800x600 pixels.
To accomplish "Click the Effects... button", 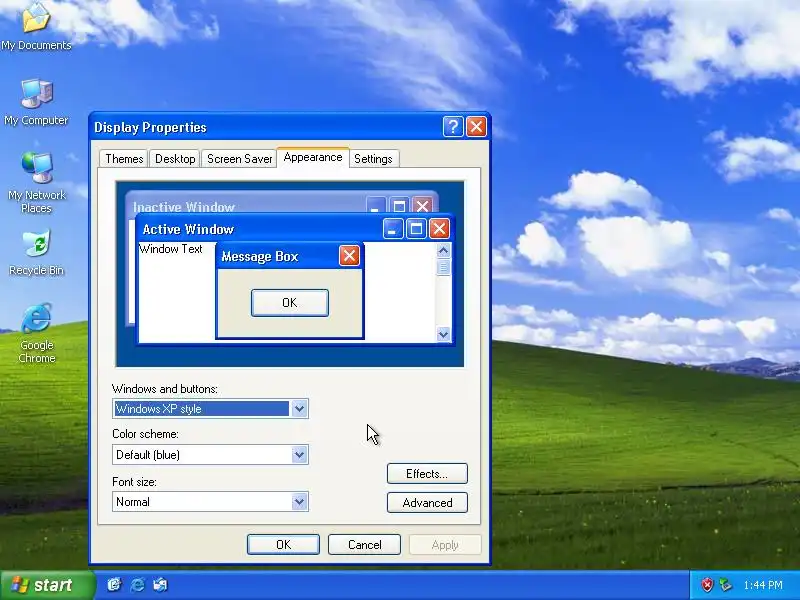I will (427, 473).
